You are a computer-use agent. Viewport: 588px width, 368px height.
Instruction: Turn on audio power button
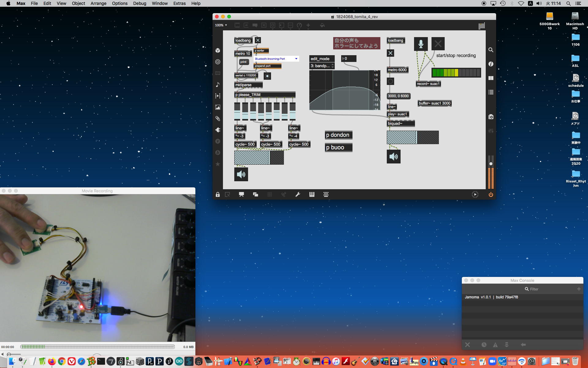(x=491, y=194)
